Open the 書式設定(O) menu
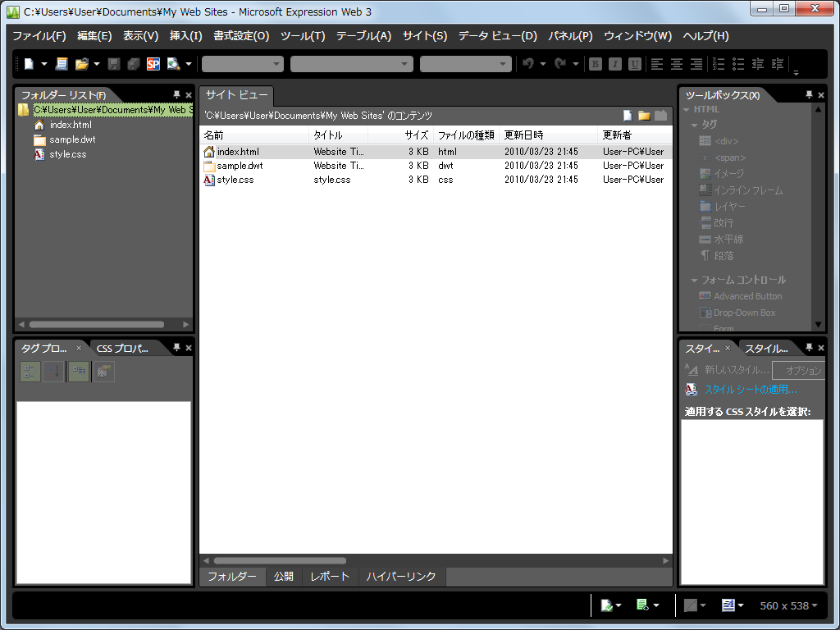 [x=241, y=36]
